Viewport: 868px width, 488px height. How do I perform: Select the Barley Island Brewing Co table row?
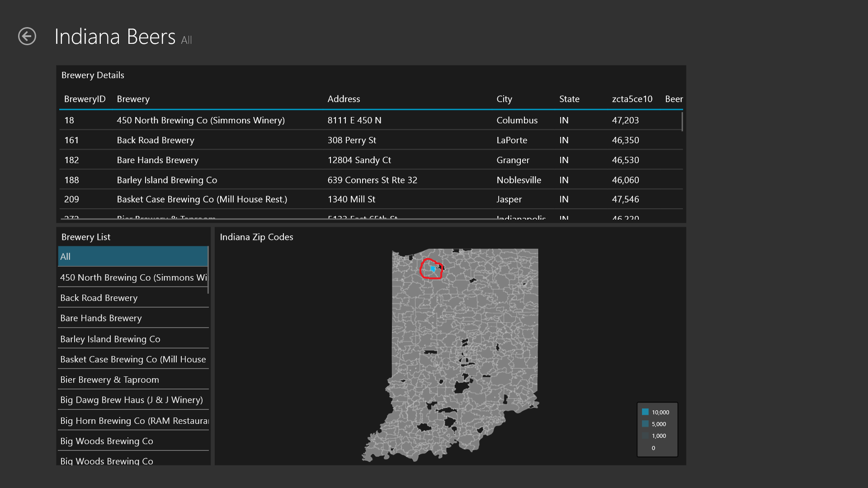pos(166,180)
